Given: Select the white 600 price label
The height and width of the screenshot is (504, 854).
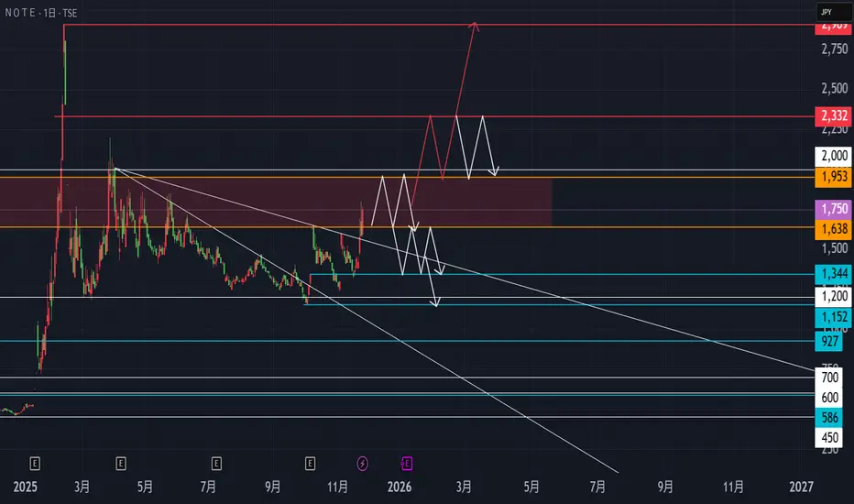Looking at the screenshot, I should pyautogui.click(x=829, y=397).
